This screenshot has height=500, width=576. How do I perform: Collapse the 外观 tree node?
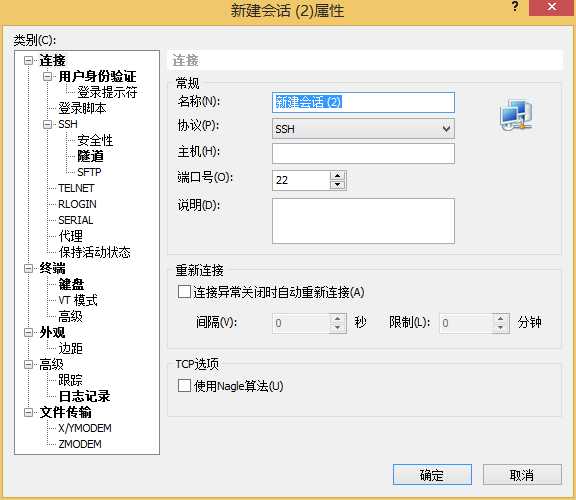click(x=29, y=332)
